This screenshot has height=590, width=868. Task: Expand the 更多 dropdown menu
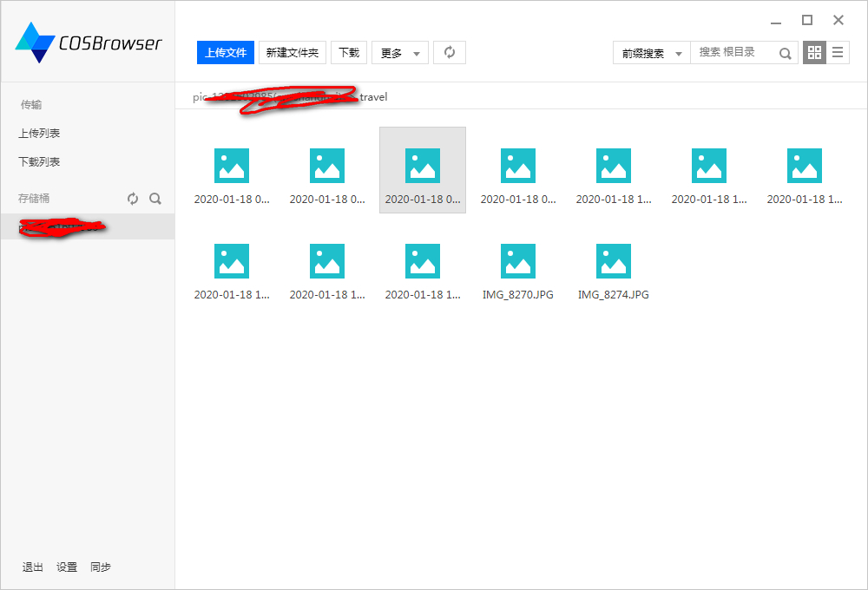[x=400, y=53]
